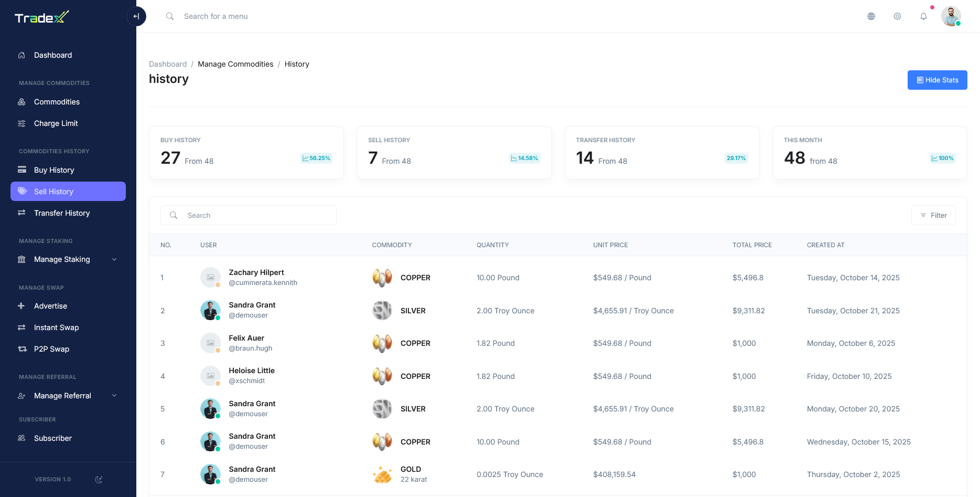This screenshot has height=497, width=980.
Task: Collapse the sidebar with arrow button
Action: [136, 16]
